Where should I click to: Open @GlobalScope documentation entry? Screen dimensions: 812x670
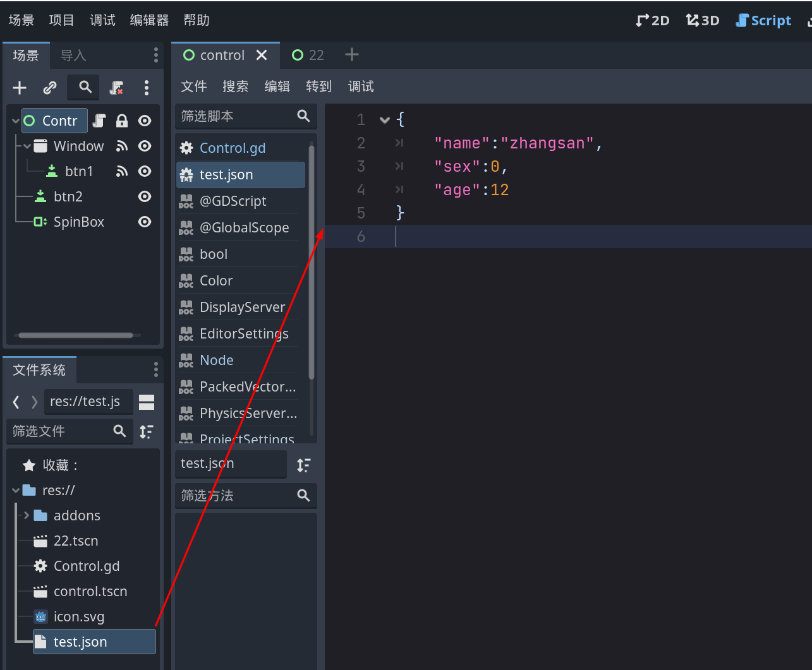tap(241, 227)
